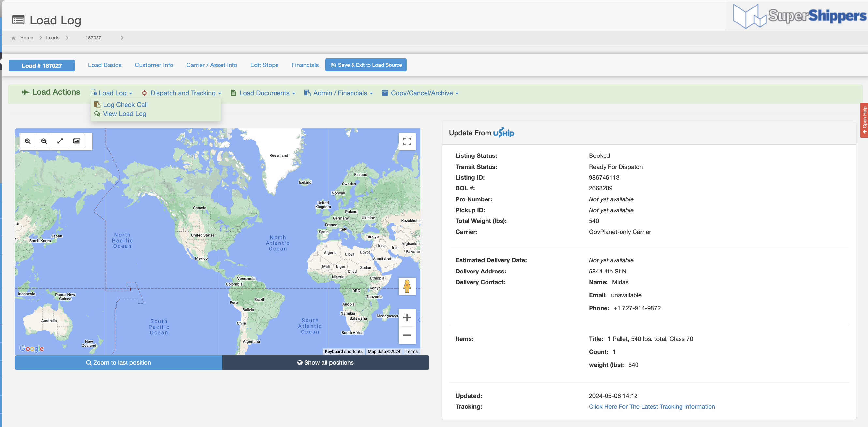This screenshot has width=868, height=427.
Task: Open the Edit Stops tab
Action: tap(264, 65)
